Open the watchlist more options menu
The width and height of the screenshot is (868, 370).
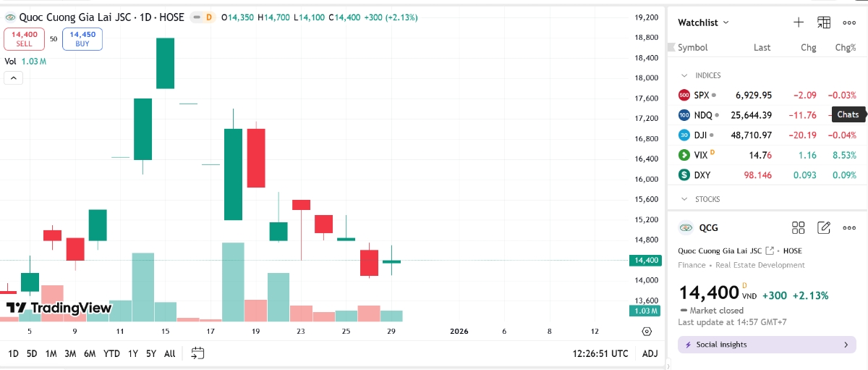pos(849,22)
